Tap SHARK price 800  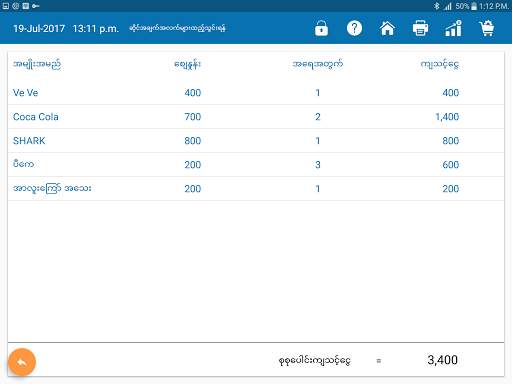click(x=193, y=141)
